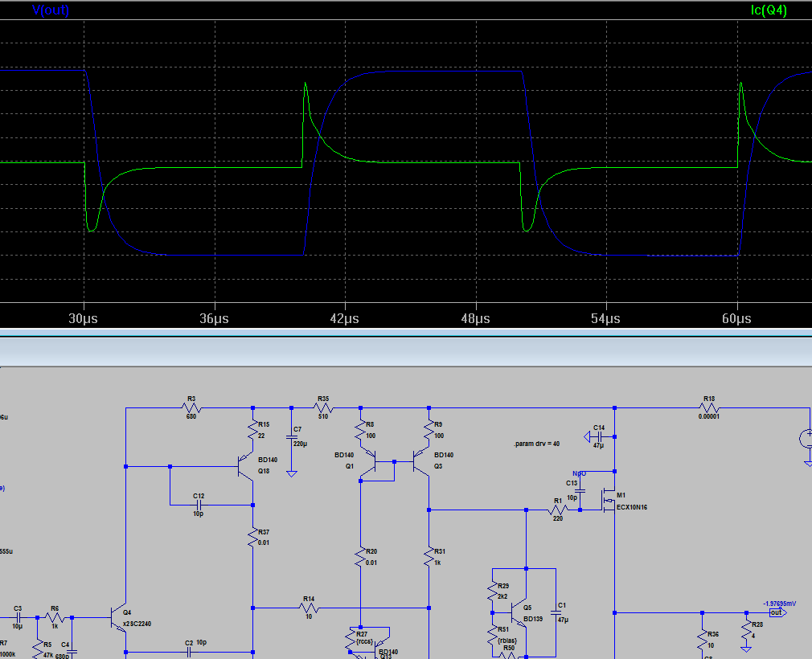Select transistor Q1 symbol
Image resolution: width=812 pixels, height=659 pixels.
coord(368,461)
